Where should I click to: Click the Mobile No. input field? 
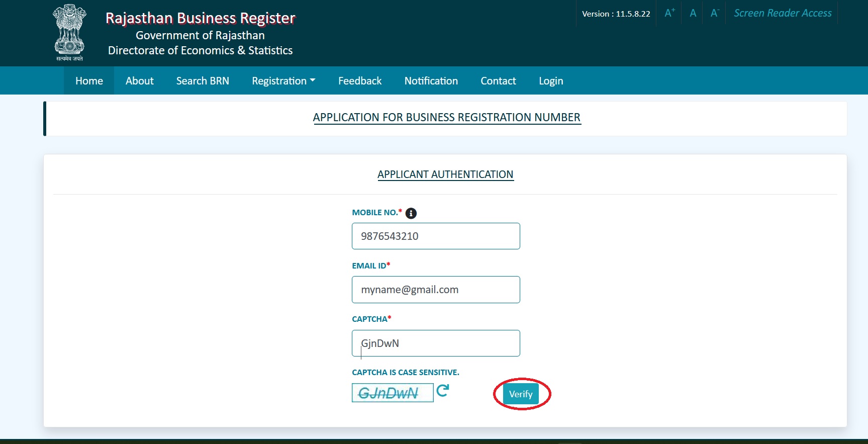[x=436, y=236]
